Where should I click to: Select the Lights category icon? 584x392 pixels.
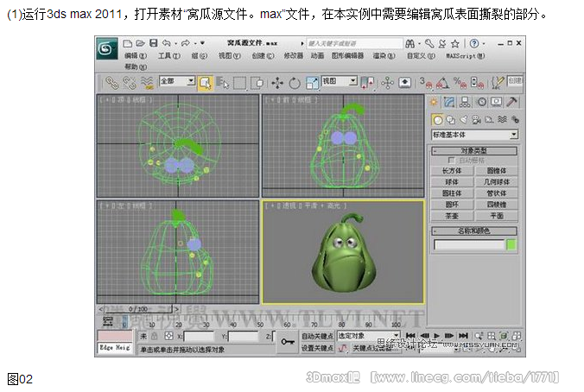click(x=463, y=120)
